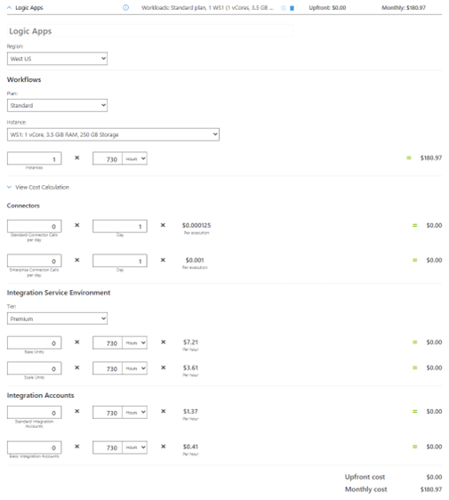
Task: Click the $7.21 per hour price
Action: (x=191, y=342)
